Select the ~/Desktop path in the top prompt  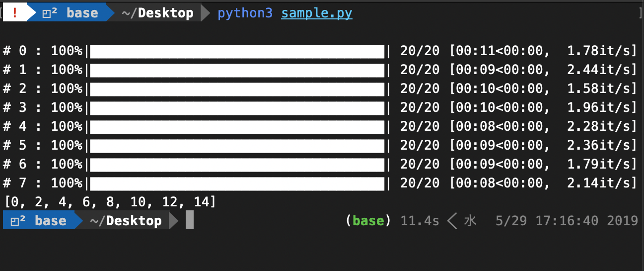(157, 13)
